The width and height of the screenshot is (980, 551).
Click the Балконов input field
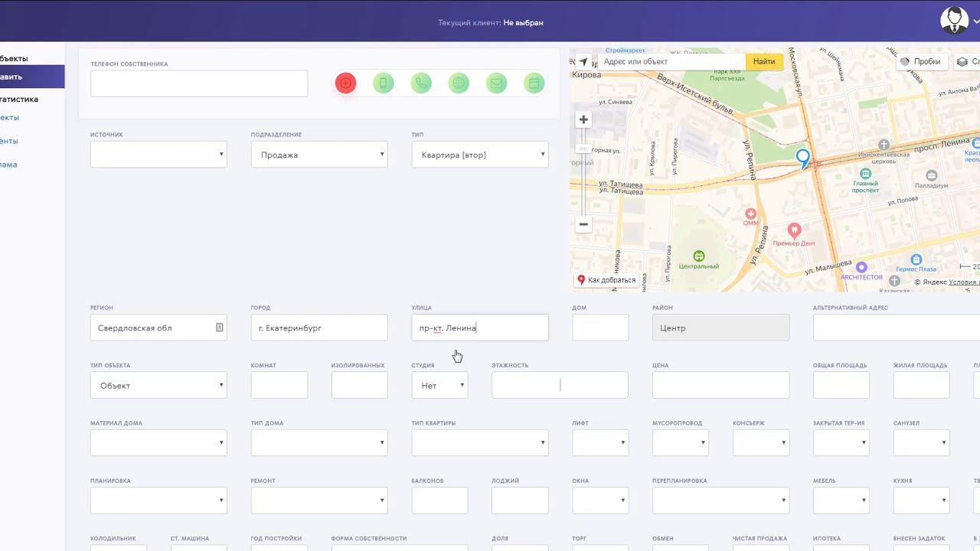(439, 500)
